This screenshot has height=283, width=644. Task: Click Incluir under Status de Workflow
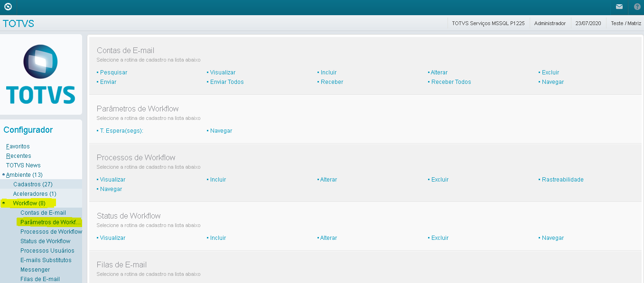point(218,238)
